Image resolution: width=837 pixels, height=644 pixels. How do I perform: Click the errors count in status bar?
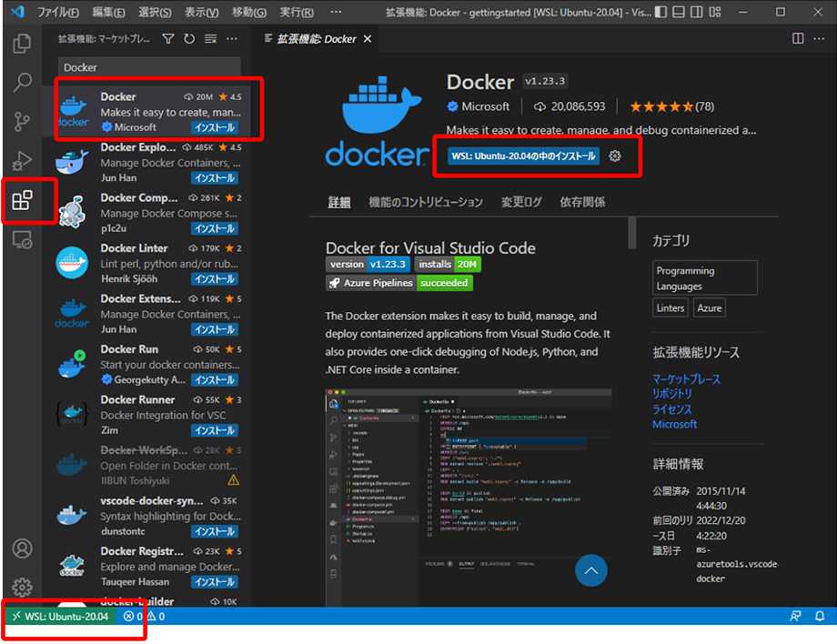click(133, 616)
